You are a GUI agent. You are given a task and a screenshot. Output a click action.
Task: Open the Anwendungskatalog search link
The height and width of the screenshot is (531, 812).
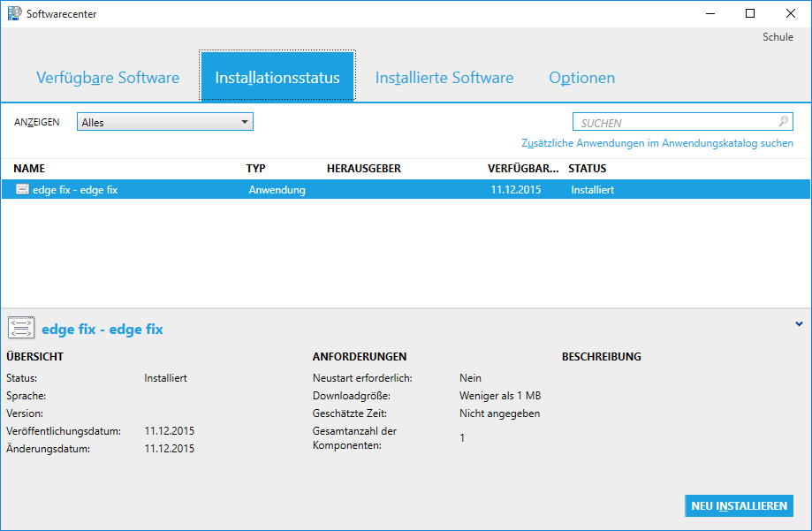[x=657, y=143]
